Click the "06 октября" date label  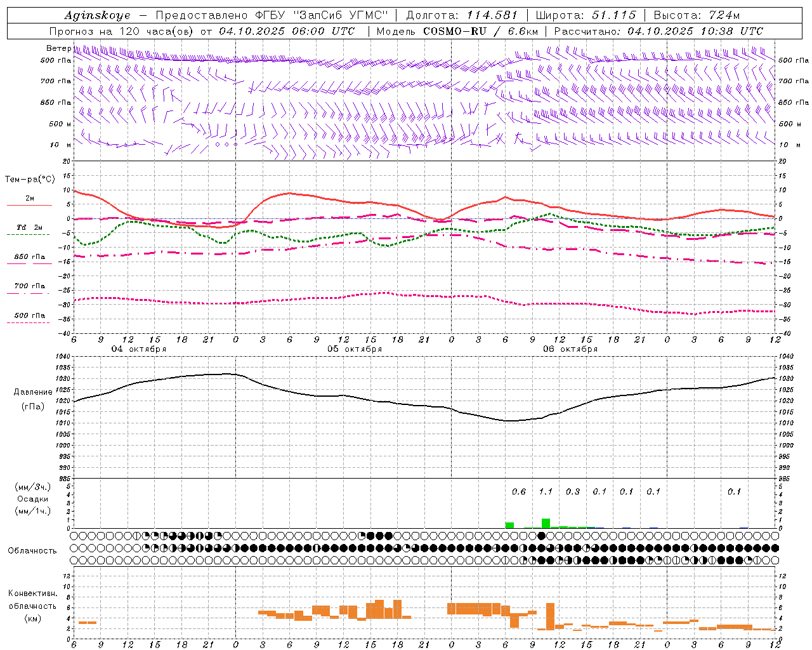point(570,349)
